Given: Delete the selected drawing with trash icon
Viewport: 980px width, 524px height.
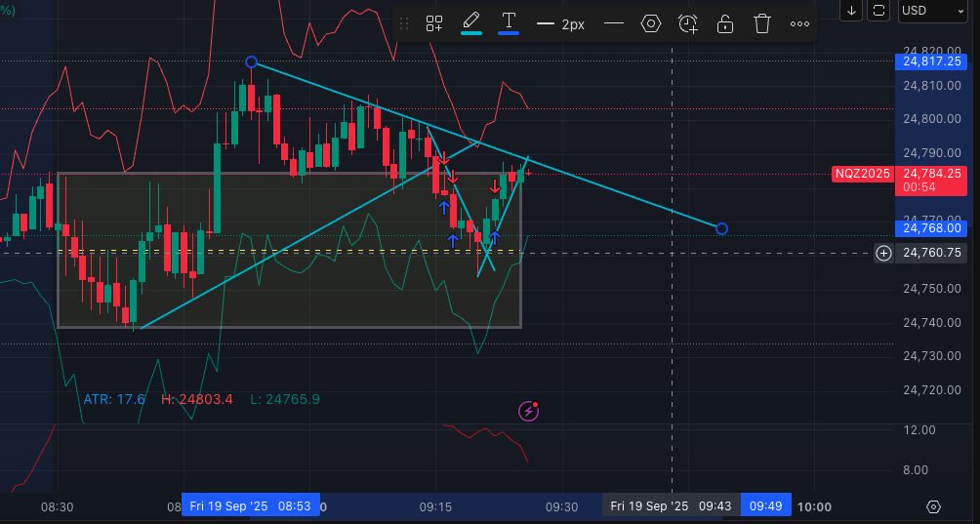Looking at the screenshot, I should 762,24.
